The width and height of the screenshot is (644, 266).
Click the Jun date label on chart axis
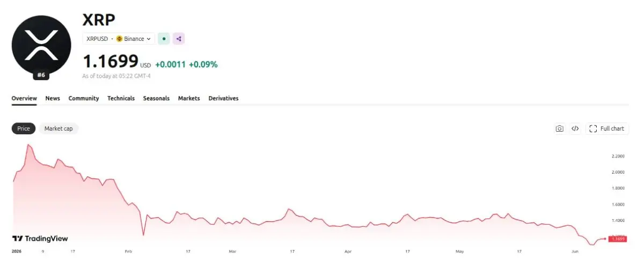click(x=575, y=251)
